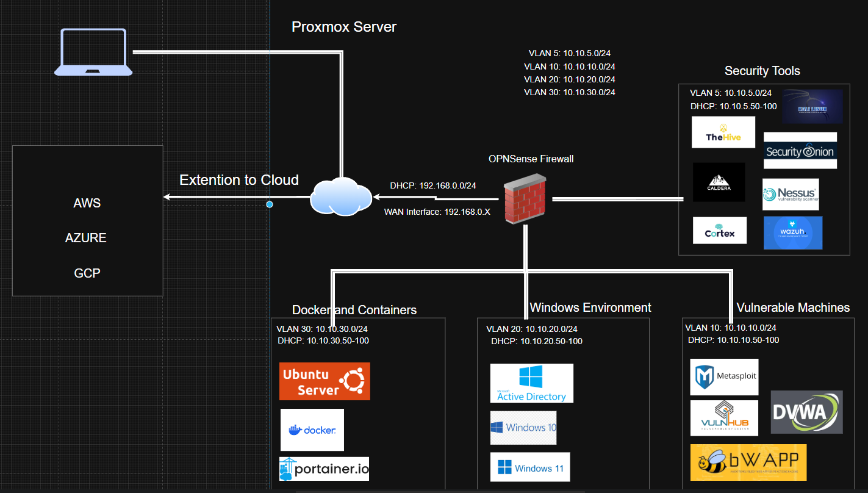Select the DVWA logo
This screenshot has width=868, height=493.
[806, 412]
